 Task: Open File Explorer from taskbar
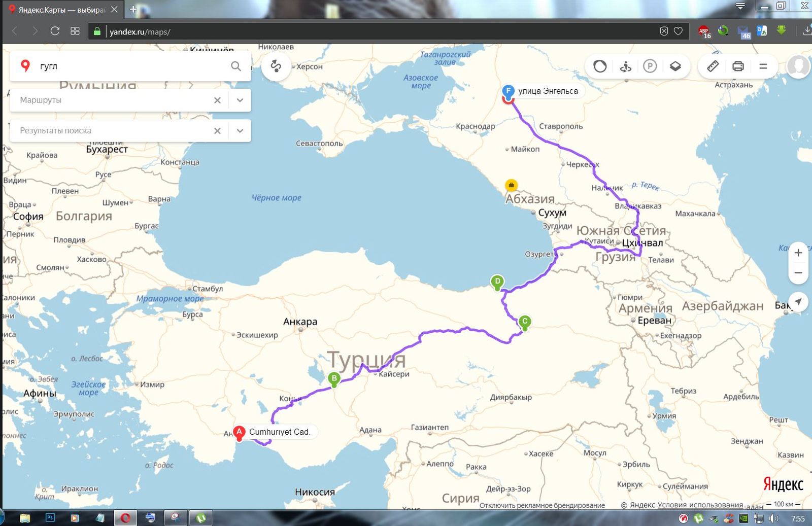point(25,518)
